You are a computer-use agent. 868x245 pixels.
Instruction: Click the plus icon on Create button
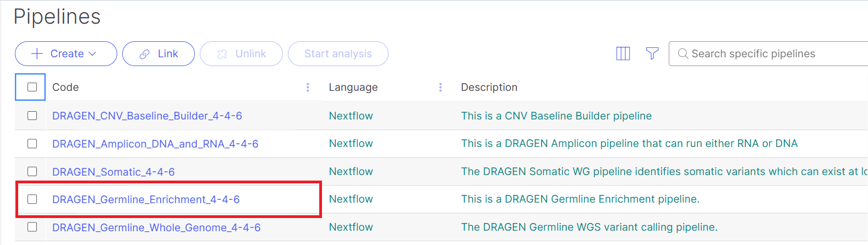(x=37, y=53)
